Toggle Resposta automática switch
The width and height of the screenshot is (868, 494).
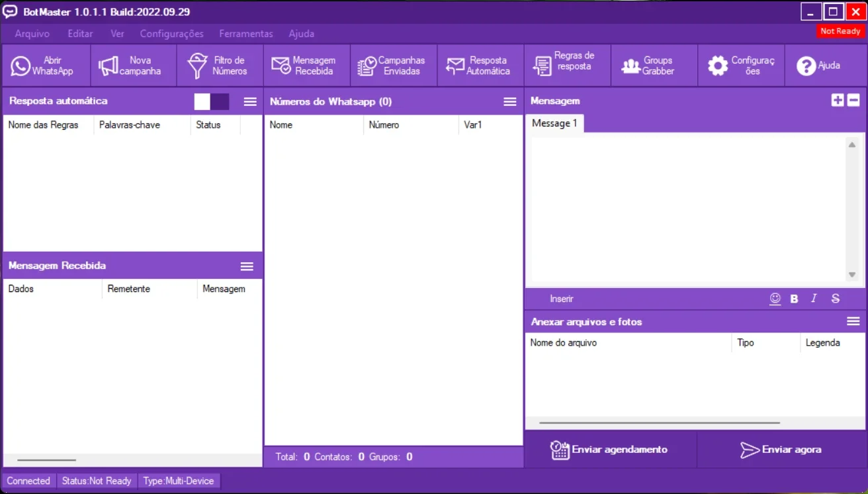[x=212, y=101]
